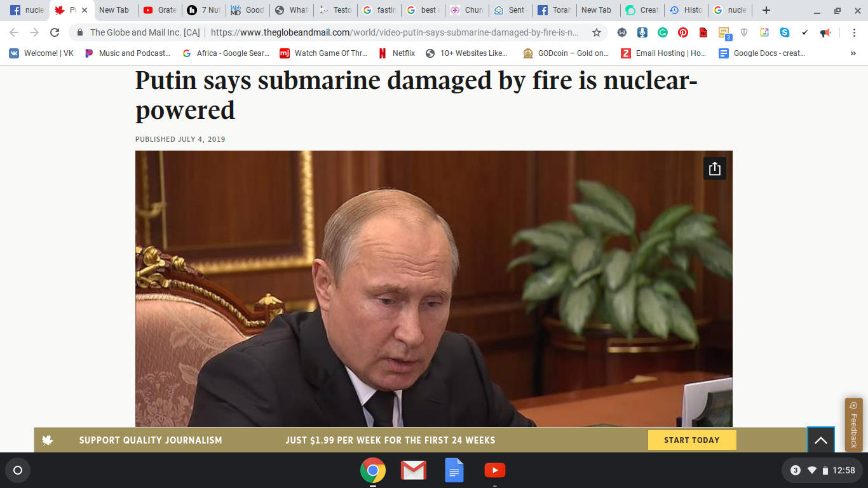This screenshot has height=488, width=868.
Task: Expand the subscription banner with the chevron
Action: (x=820, y=440)
